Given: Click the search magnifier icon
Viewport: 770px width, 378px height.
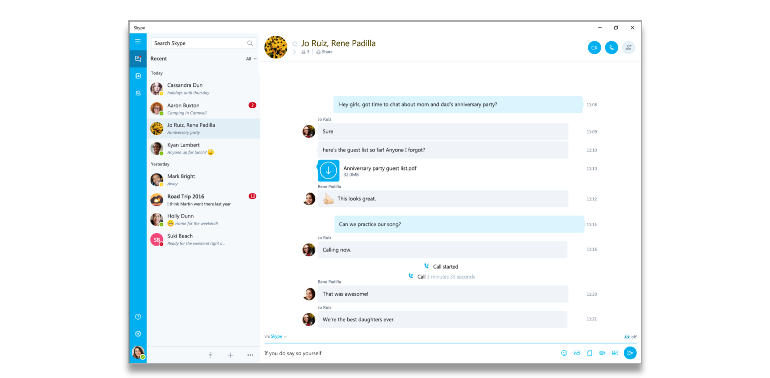Looking at the screenshot, I should pos(250,43).
